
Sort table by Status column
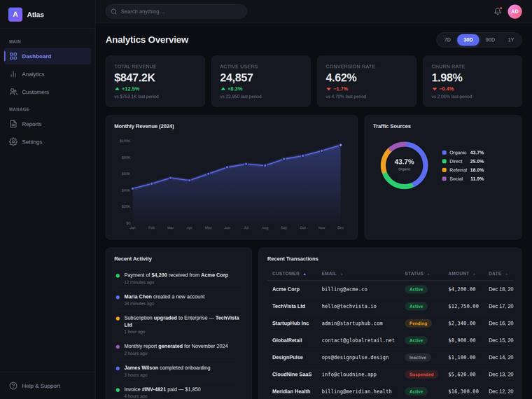tap(417, 274)
